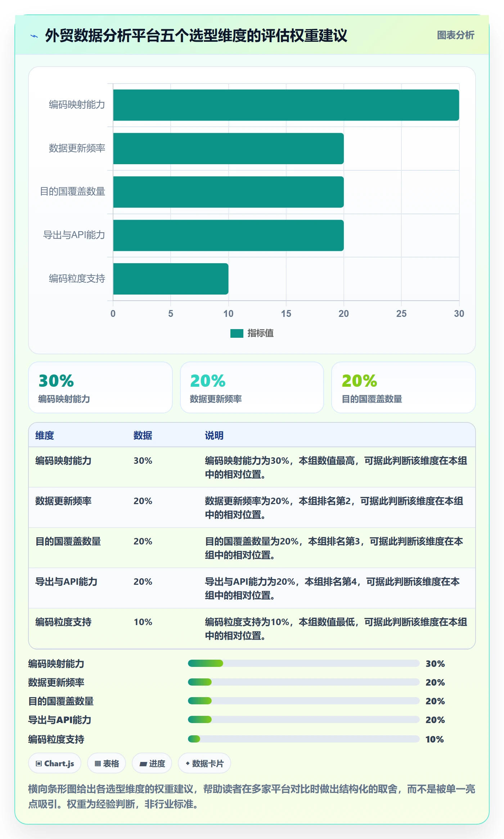Click the 编码映射能力 30% progress bar
Image resolution: width=504 pixels, height=839 pixels.
(x=303, y=663)
